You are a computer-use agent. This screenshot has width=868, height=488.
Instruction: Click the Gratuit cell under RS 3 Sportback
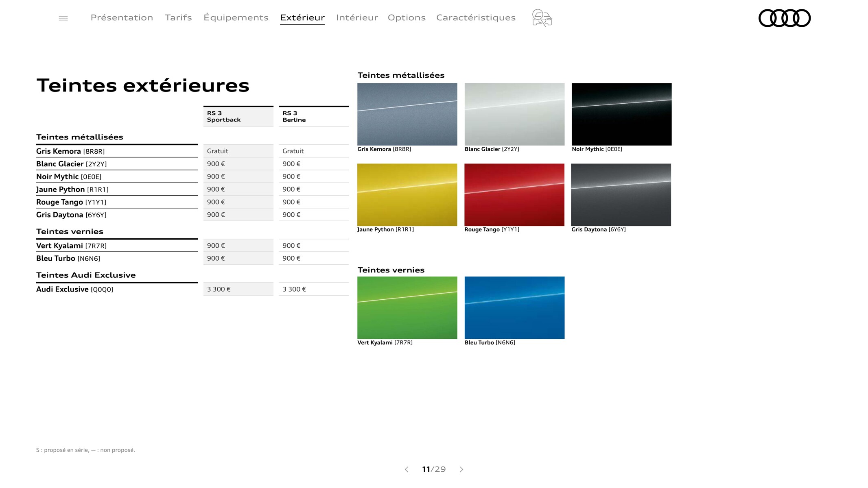click(x=238, y=151)
